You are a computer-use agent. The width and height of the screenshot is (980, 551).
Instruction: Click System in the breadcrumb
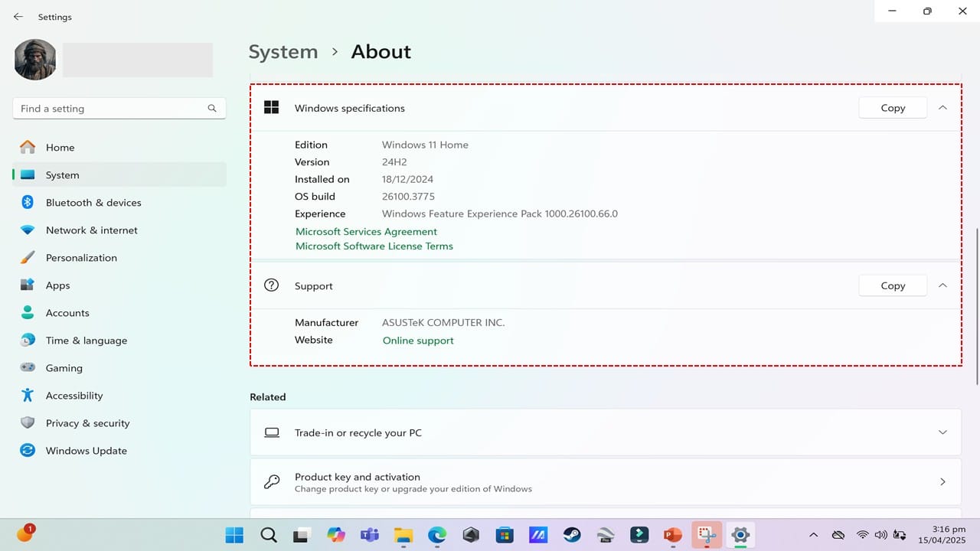point(283,52)
